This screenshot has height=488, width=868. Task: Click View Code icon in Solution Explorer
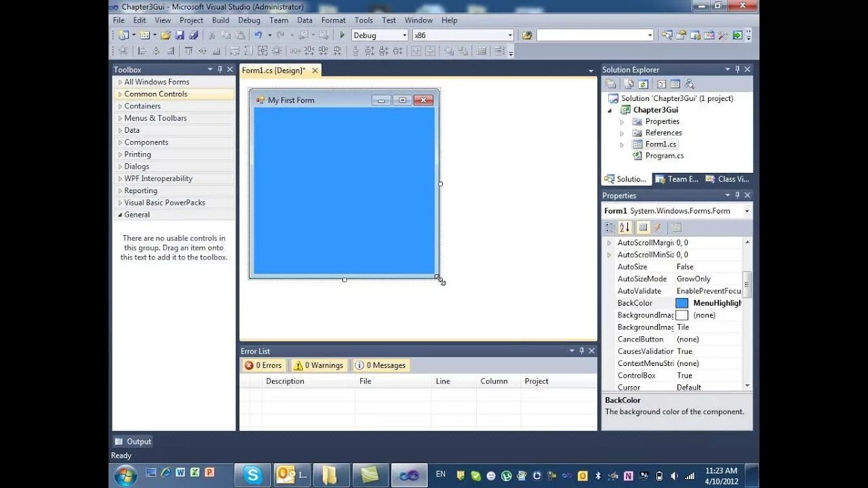[661, 84]
